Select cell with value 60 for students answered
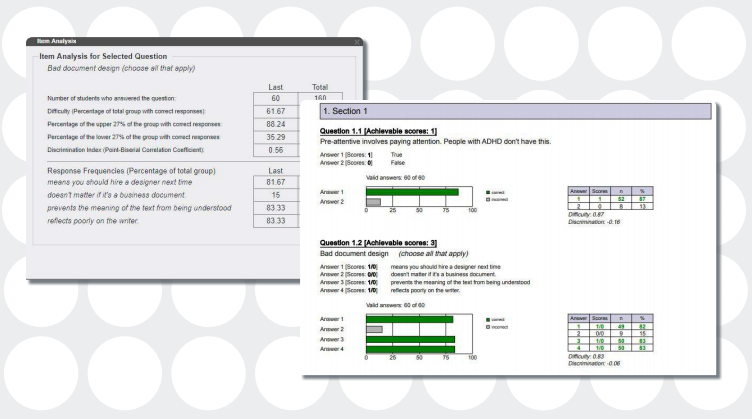This screenshot has height=419, width=752. (276, 98)
